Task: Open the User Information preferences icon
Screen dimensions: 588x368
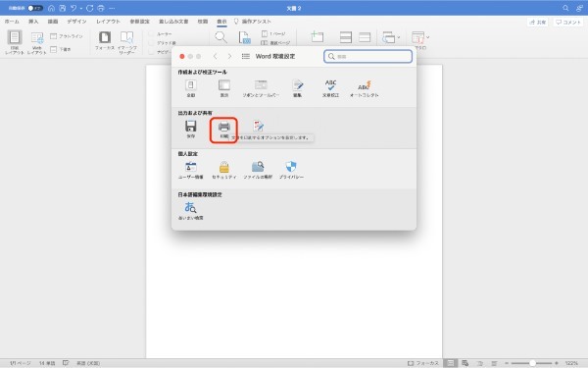Action: point(191,167)
